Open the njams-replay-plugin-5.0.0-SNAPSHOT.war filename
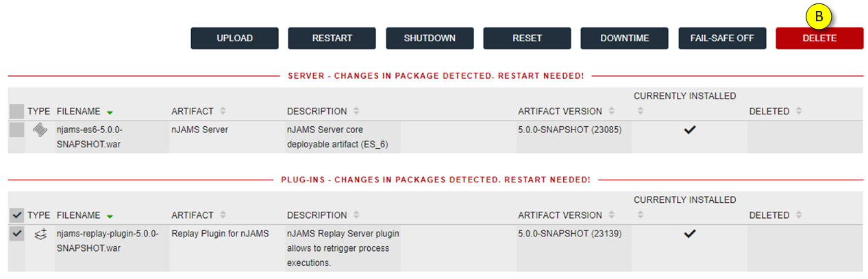This screenshot has width=868, height=279. tap(108, 241)
